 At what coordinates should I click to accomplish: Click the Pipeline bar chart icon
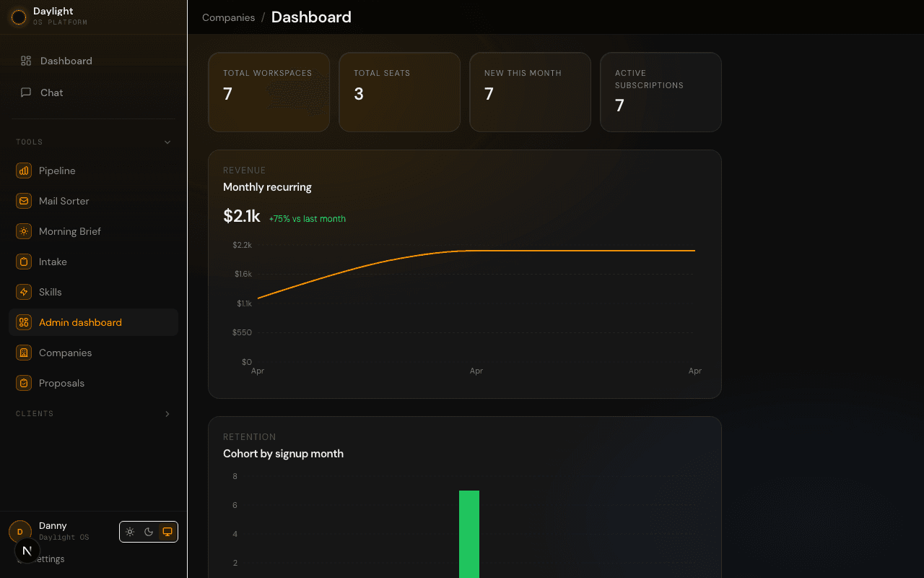click(x=24, y=171)
